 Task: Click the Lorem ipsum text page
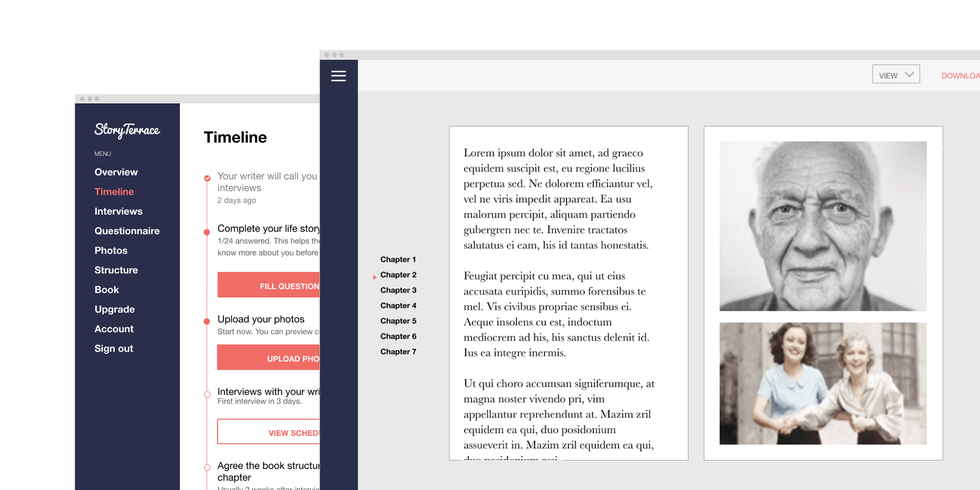(569, 293)
